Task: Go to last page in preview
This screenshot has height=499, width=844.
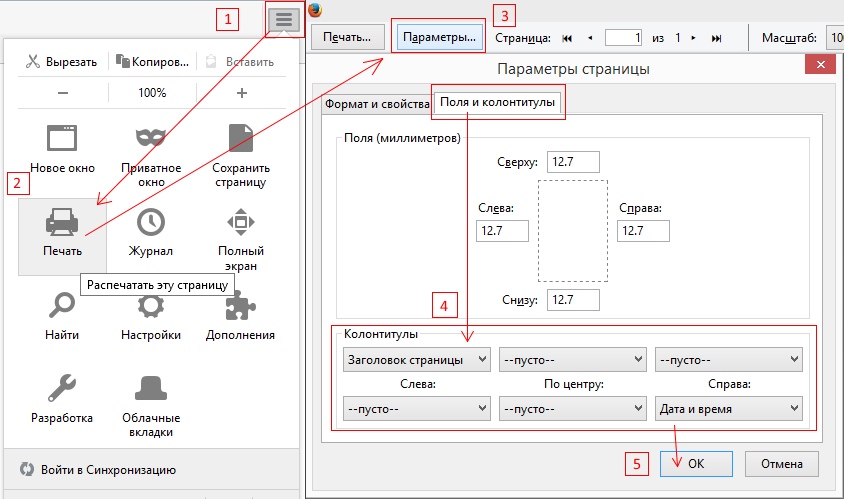Action: point(716,38)
